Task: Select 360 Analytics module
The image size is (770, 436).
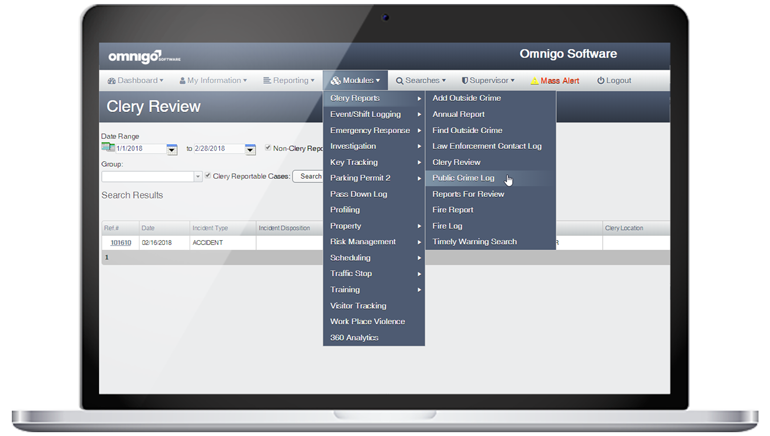Action: (x=374, y=337)
